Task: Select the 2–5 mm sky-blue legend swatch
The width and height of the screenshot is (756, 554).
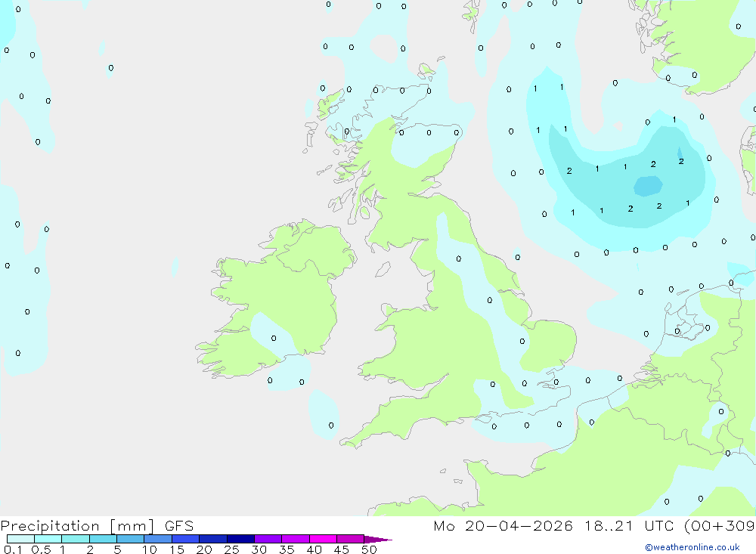Action: coord(103,539)
